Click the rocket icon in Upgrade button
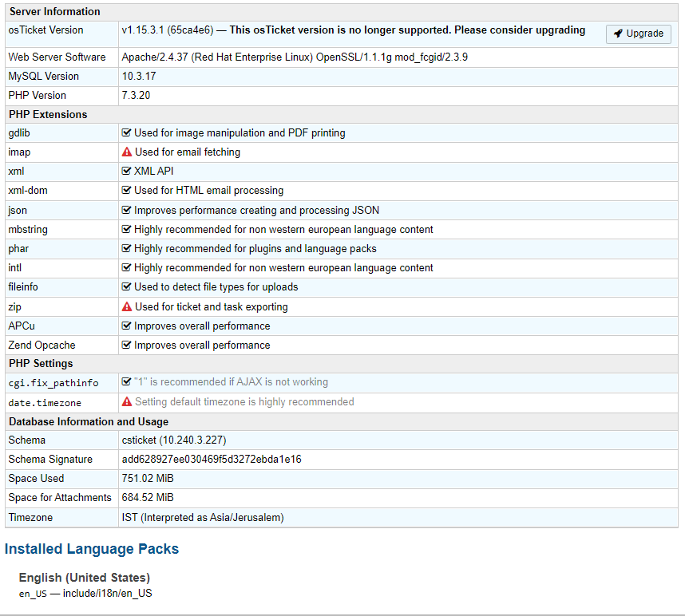 (619, 34)
